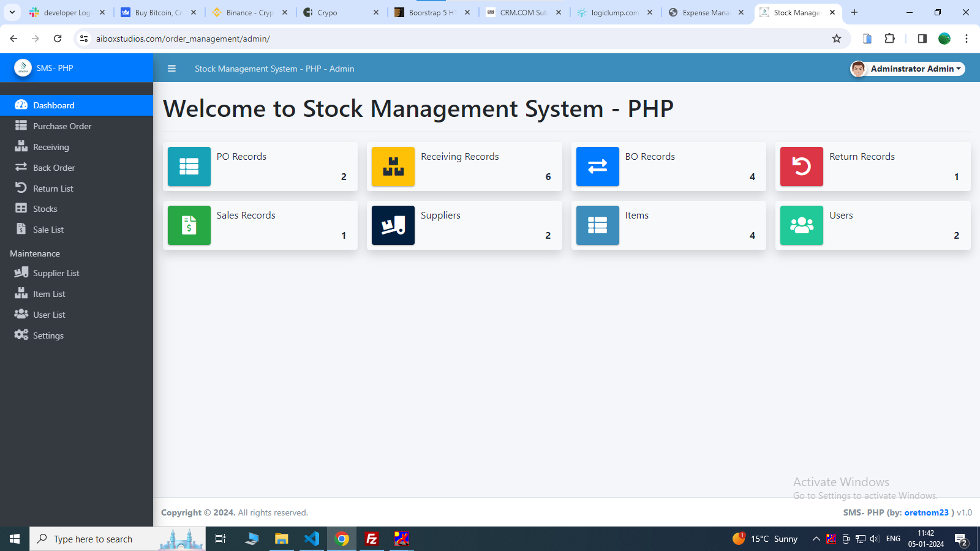Click the Sale List invoice sidebar icon

coord(21,229)
